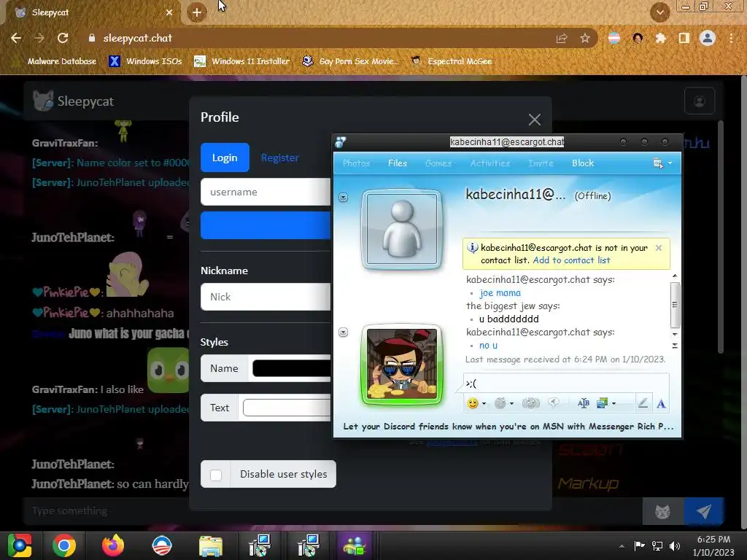This screenshot has width=747, height=560.
Task: Open the Malware Database bookmark
Action: (x=55, y=61)
